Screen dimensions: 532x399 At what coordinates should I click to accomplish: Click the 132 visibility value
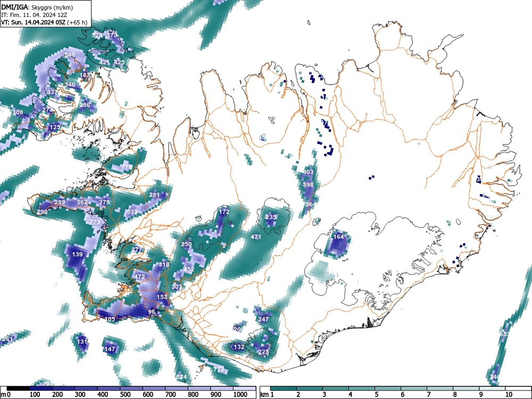[x=239, y=347]
